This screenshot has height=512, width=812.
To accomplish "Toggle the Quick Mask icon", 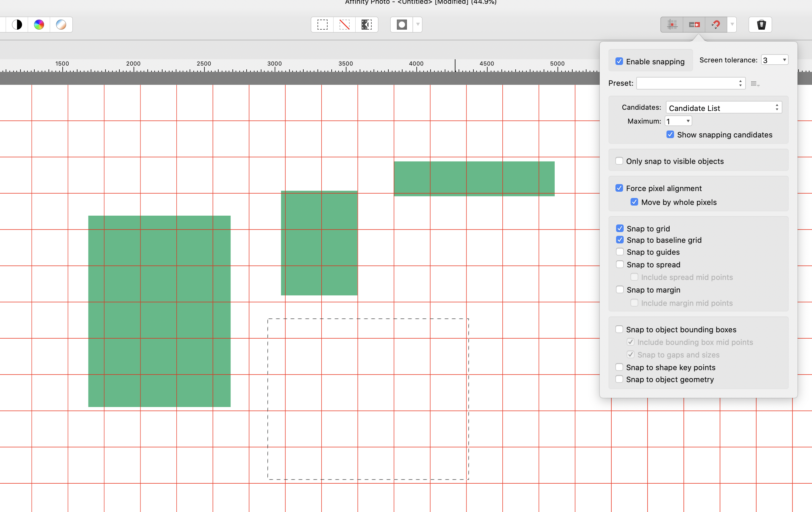I will 402,25.
